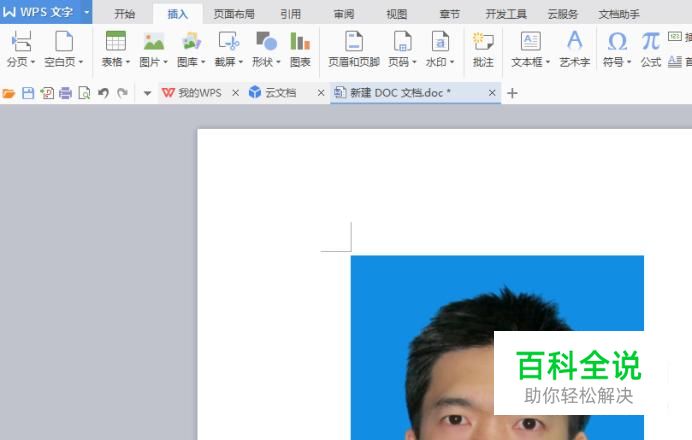Switch to the 视图 ribbon tab
692x440 pixels.
[x=397, y=14]
